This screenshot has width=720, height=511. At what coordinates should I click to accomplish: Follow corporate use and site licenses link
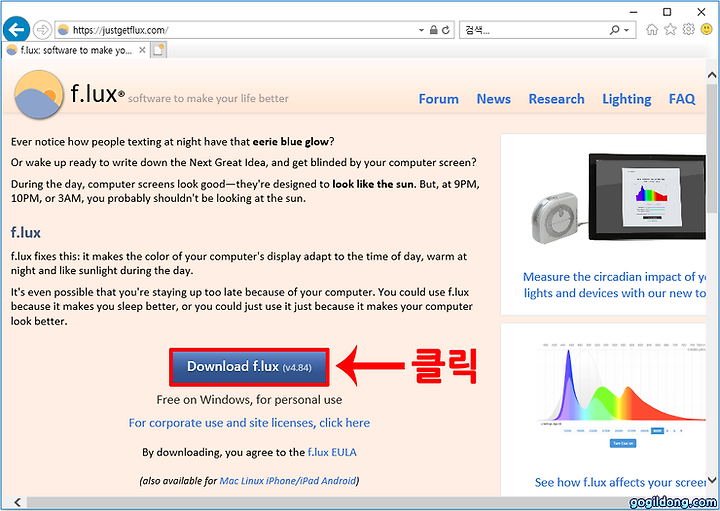click(249, 423)
